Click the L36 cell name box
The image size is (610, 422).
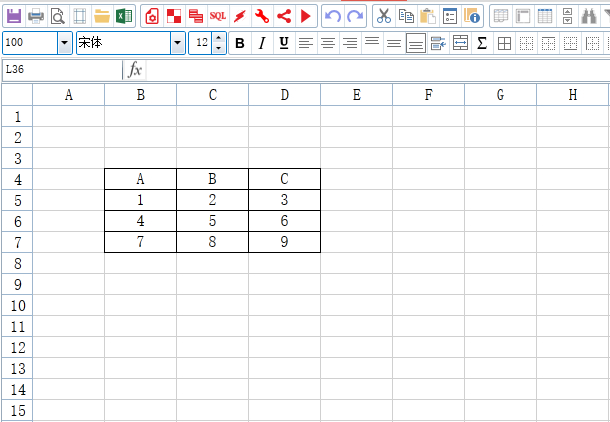coord(60,69)
